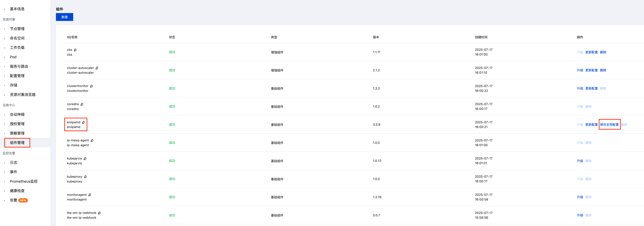Copy the clustermonitor ID icon
This screenshot has height=226, width=644.
(91, 86)
